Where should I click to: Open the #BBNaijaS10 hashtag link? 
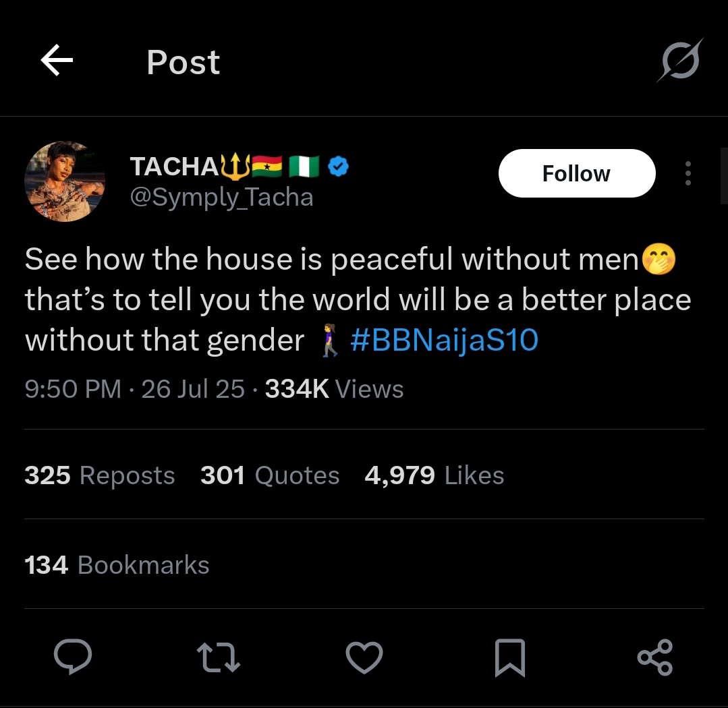pos(444,341)
